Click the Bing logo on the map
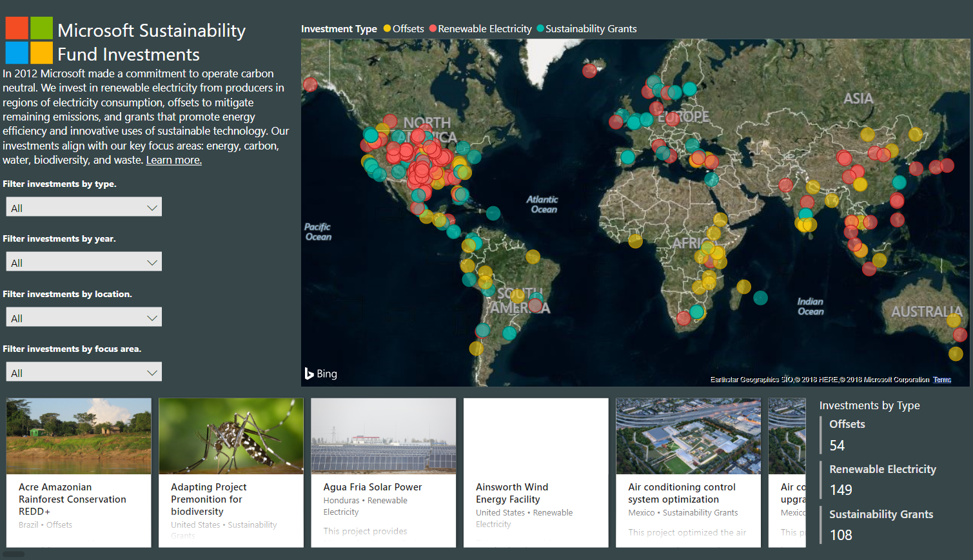The image size is (973, 560). tap(320, 374)
